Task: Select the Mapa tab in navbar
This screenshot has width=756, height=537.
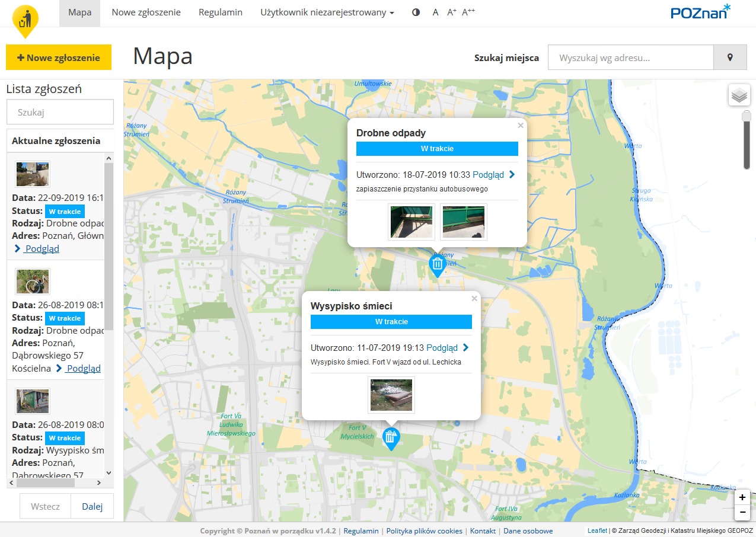Action: [79, 12]
